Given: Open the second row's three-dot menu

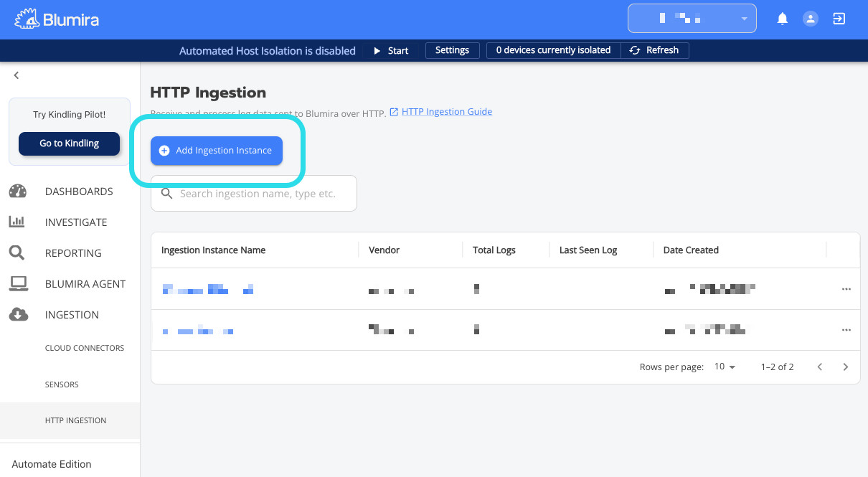Looking at the screenshot, I should tap(846, 330).
